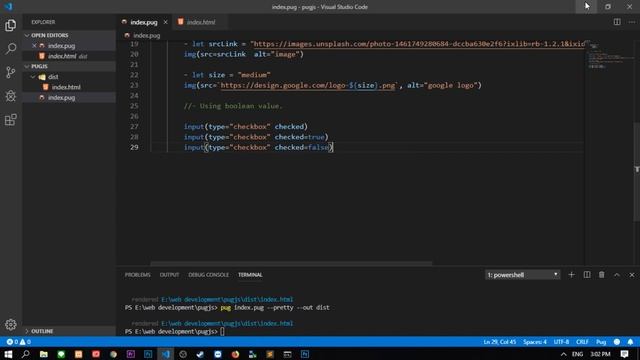Open the Extensions view icon
This screenshot has width=640, height=360.
pyautogui.click(x=11, y=120)
